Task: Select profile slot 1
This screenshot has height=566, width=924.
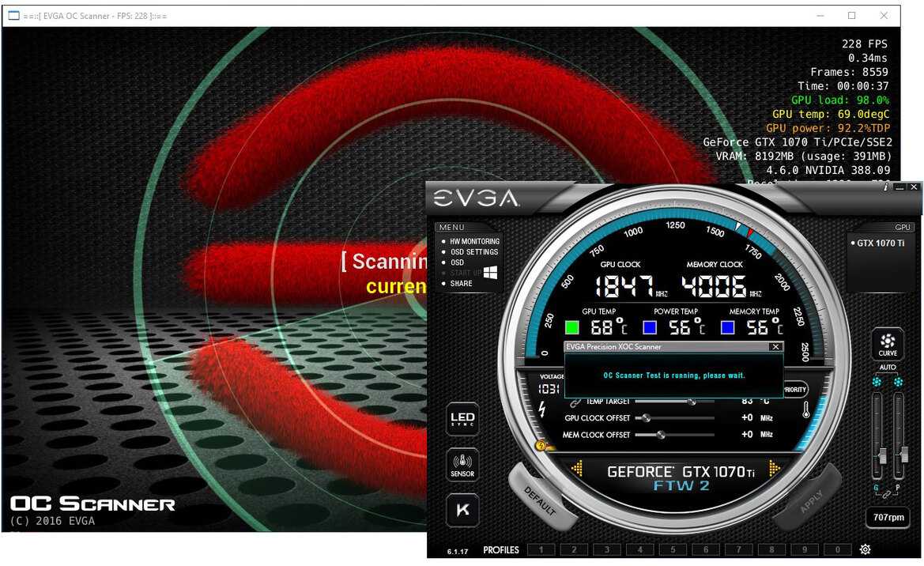Action: pyautogui.click(x=541, y=549)
